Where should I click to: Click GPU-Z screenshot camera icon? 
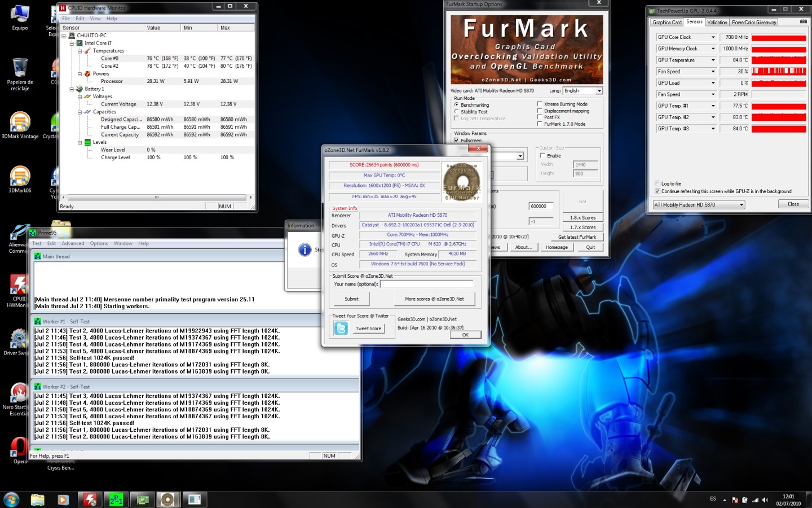click(803, 22)
